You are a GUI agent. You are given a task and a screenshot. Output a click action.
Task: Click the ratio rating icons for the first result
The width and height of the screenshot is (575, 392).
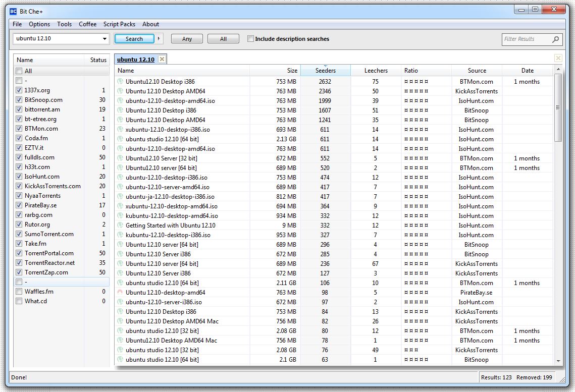(416, 82)
